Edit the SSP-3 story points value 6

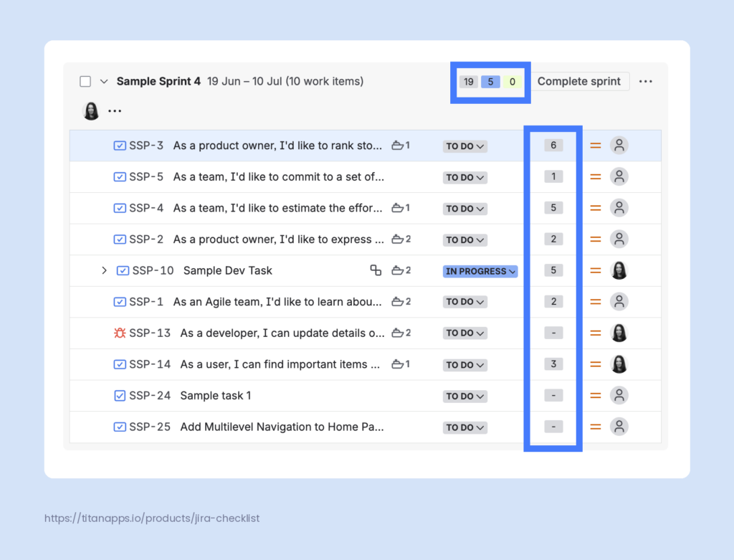pyautogui.click(x=553, y=146)
